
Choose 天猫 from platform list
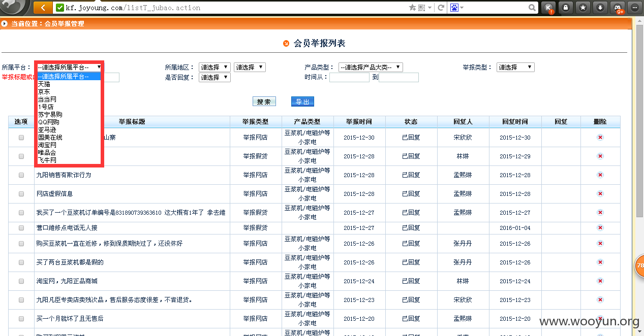[x=69, y=84]
